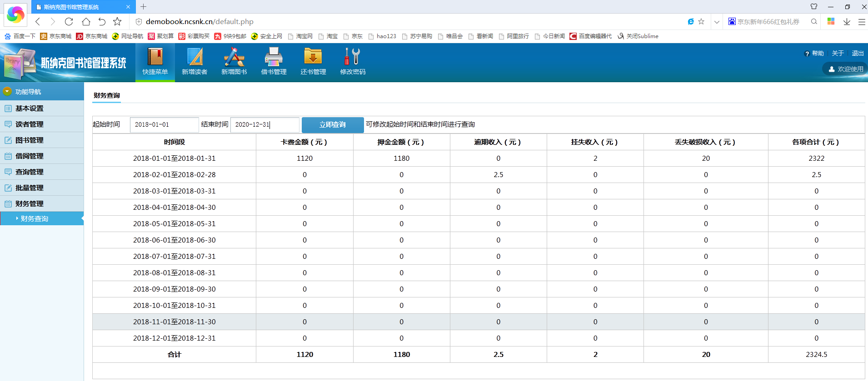Image resolution: width=868 pixels, height=381 pixels.
Task: Go to the browser home page icon
Action: click(85, 21)
